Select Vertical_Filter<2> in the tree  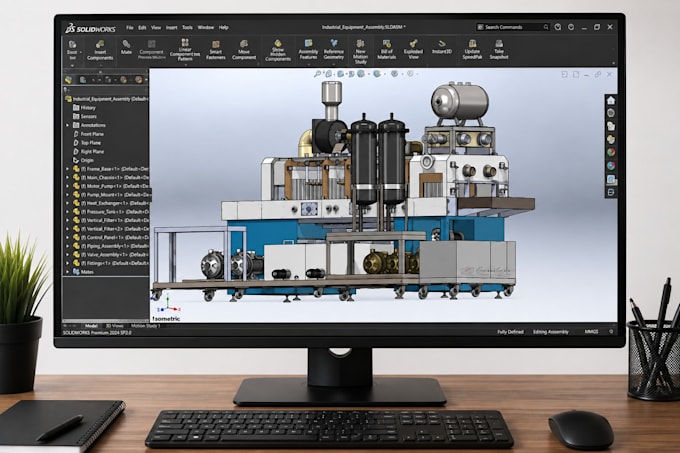[x=111, y=228]
